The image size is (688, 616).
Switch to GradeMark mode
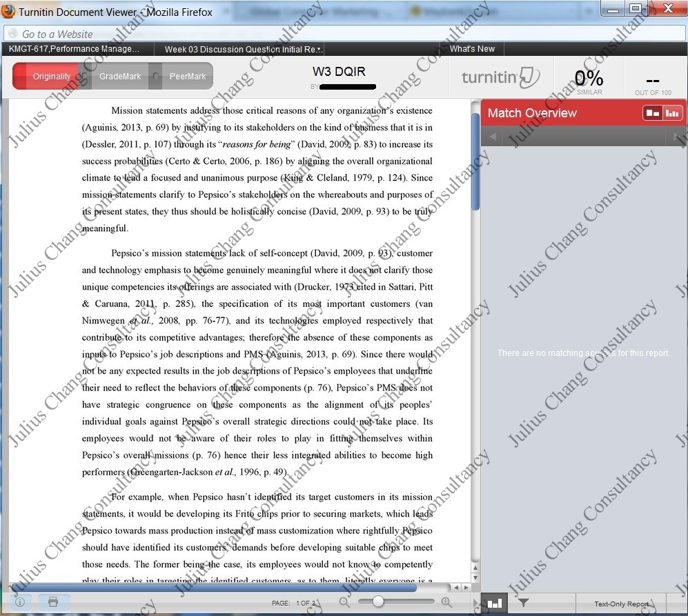tap(120, 77)
